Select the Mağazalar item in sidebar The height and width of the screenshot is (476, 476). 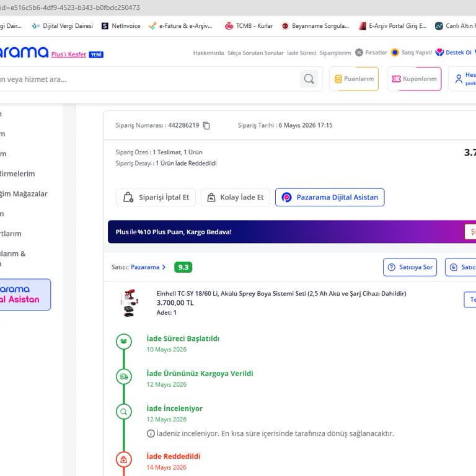[x=24, y=193]
